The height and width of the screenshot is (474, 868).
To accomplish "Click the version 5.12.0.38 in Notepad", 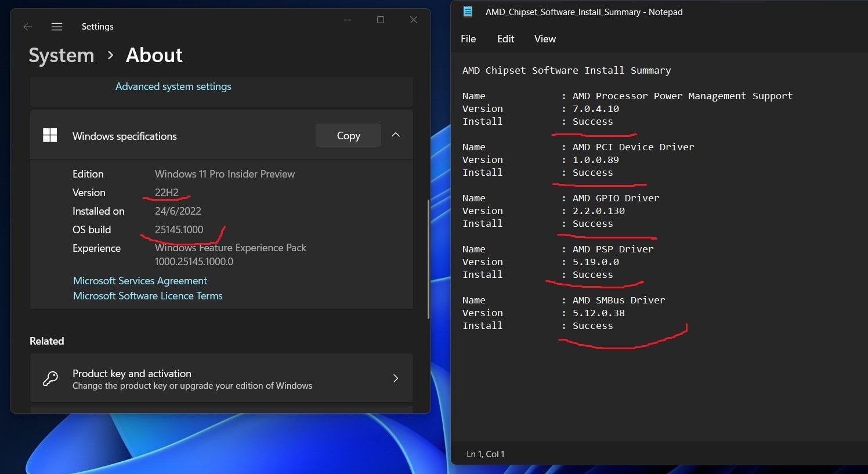I will 599,313.
